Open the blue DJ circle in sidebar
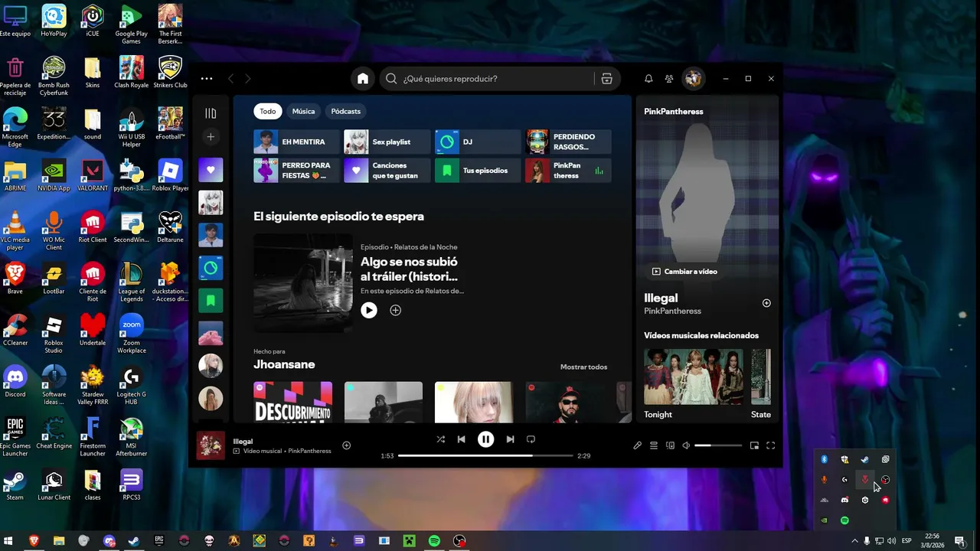This screenshot has height=551, width=980. pos(211,268)
